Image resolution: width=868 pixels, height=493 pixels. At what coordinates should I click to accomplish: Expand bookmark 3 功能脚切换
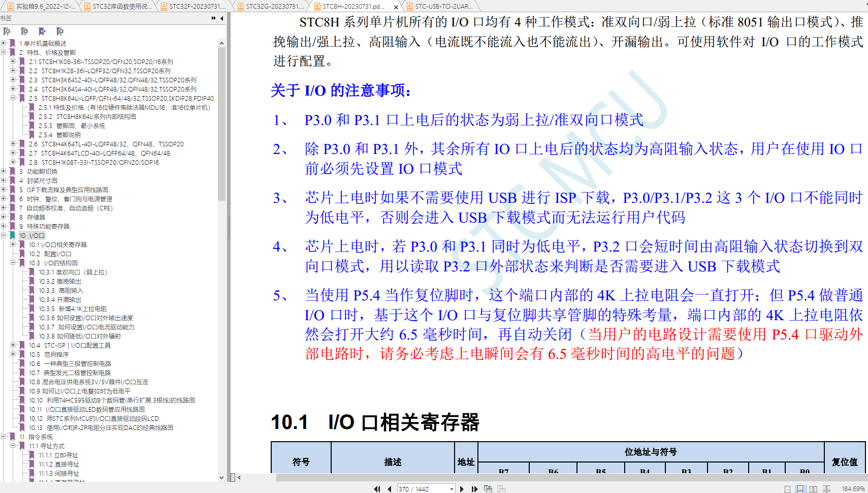click(4, 171)
